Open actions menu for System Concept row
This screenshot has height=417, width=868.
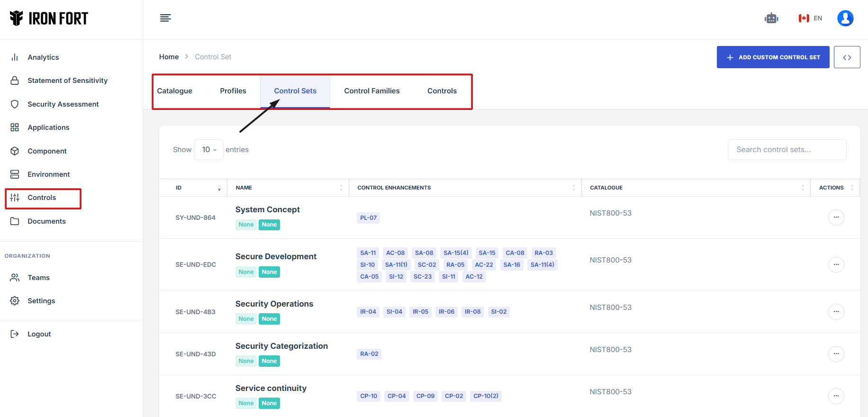(x=836, y=218)
